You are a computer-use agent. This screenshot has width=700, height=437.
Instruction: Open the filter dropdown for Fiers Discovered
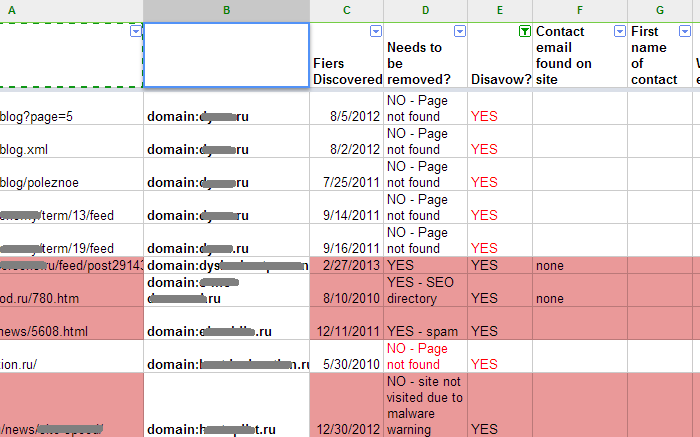tap(376, 31)
